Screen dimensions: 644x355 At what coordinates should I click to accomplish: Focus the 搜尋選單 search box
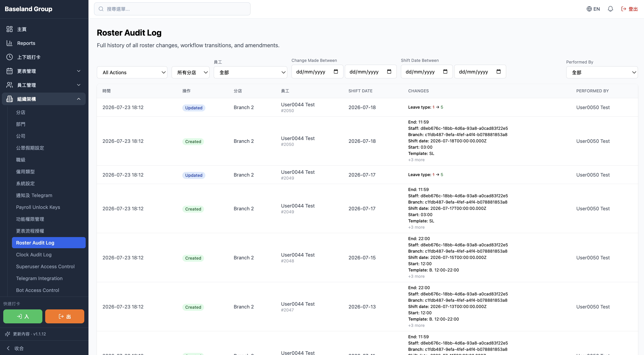172,9
